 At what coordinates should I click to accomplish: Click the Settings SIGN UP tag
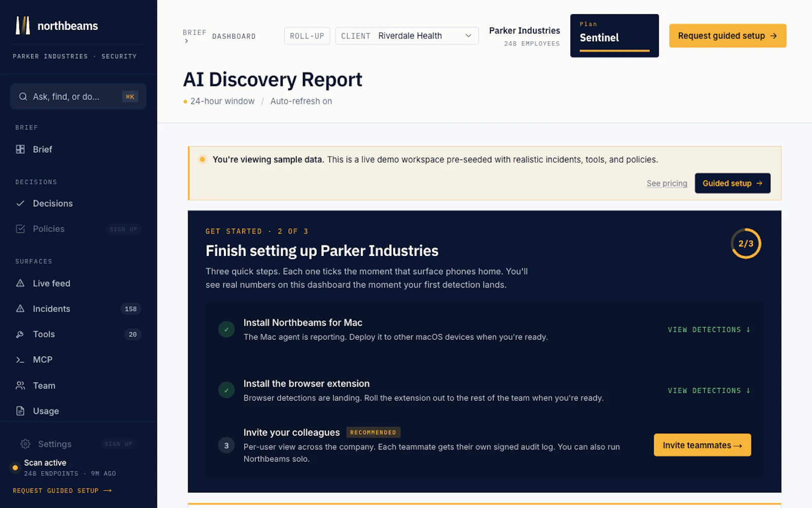click(118, 444)
